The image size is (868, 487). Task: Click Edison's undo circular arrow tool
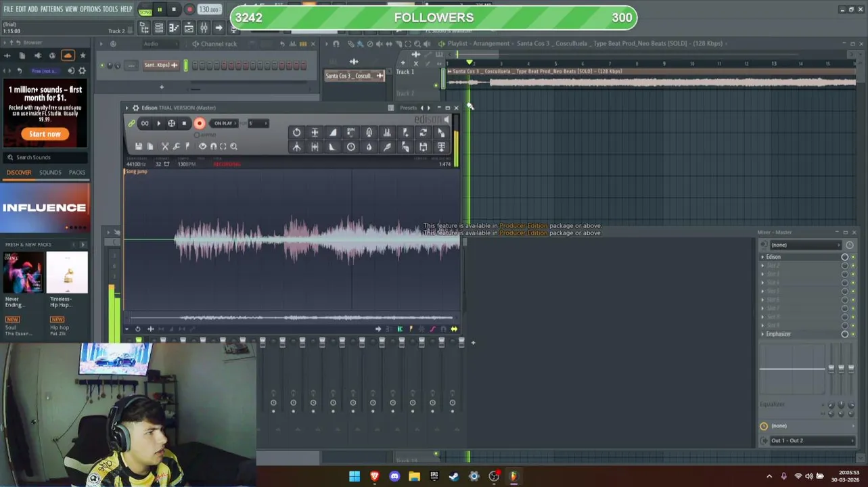(x=296, y=133)
